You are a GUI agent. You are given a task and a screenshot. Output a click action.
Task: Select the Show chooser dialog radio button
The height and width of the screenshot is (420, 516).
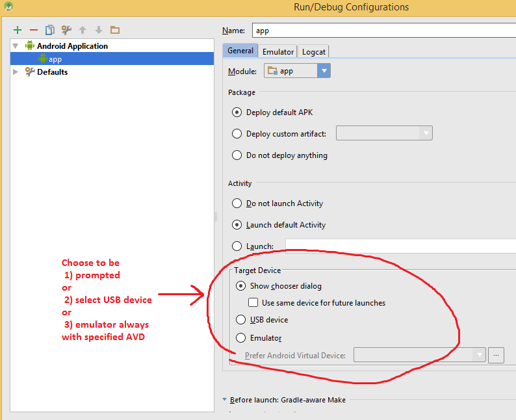point(240,285)
